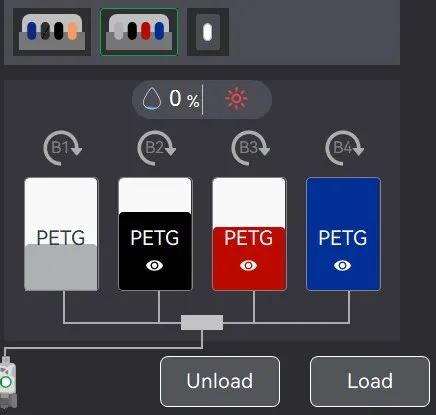Select the blue PETG filament slot B4
The width and height of the screenshot is (436, 415).
(343, 234)
